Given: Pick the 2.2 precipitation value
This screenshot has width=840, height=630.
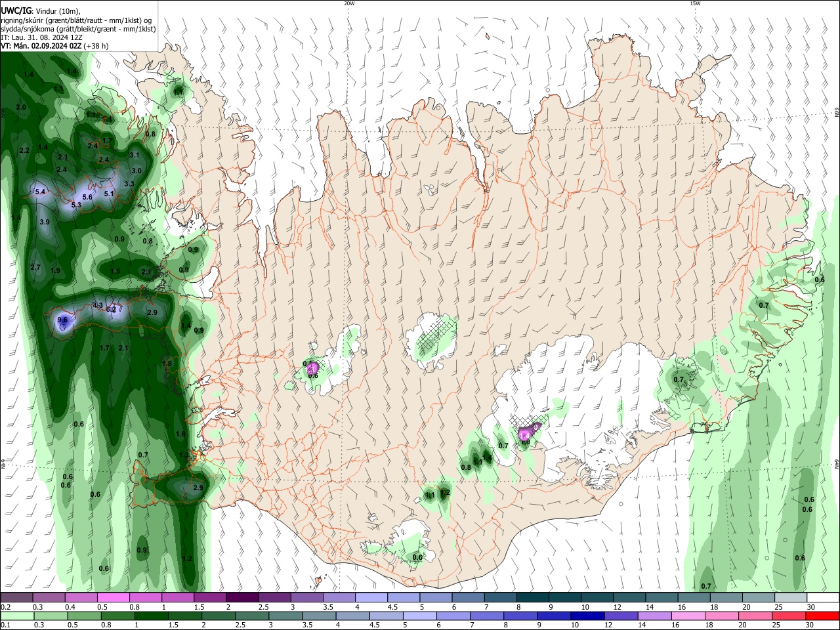Looking at the screenshot, I should (25, 150).
